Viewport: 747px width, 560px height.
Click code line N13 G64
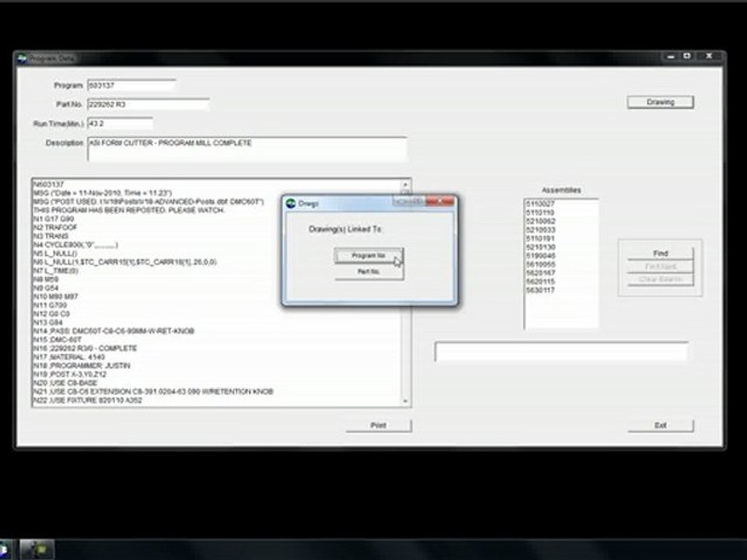47,322
